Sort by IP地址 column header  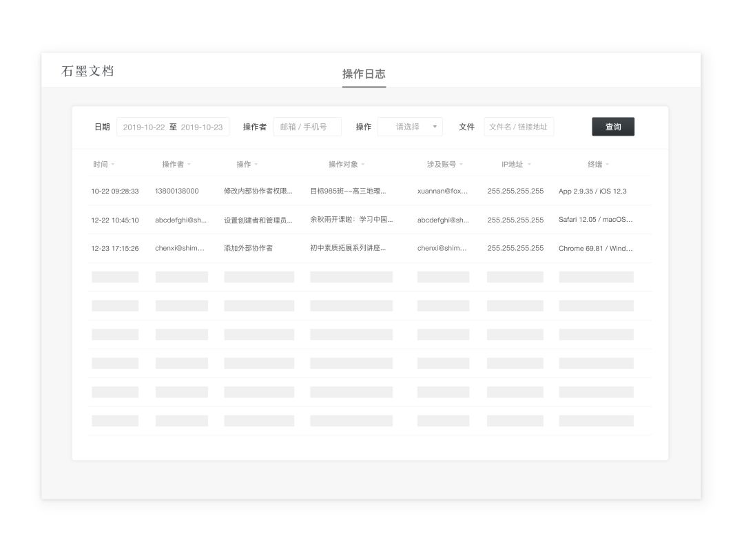click(516, 164)
